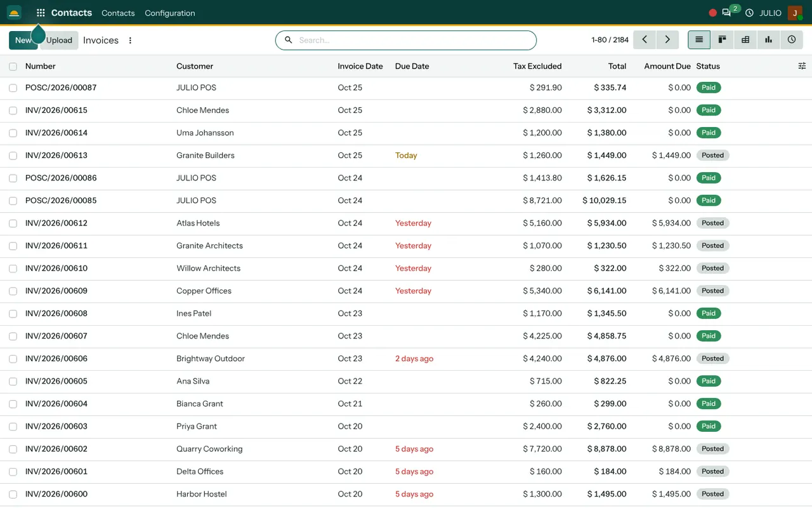
Task: Switch to the activity view
Action: coord(792,40)
